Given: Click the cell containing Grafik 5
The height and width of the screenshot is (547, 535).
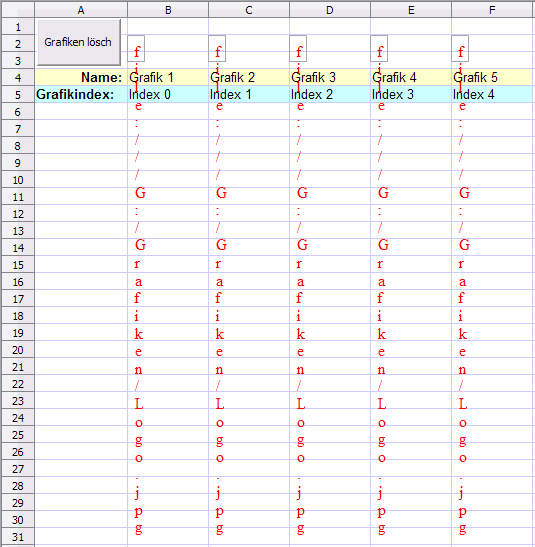Looking at the screenshot, I should 492,77.
